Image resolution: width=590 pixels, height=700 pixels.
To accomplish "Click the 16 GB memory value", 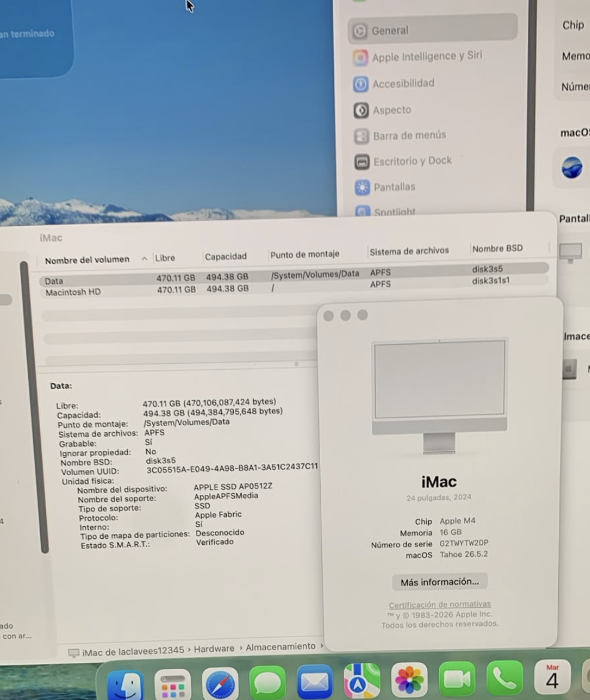I will (x=451, y=532).
